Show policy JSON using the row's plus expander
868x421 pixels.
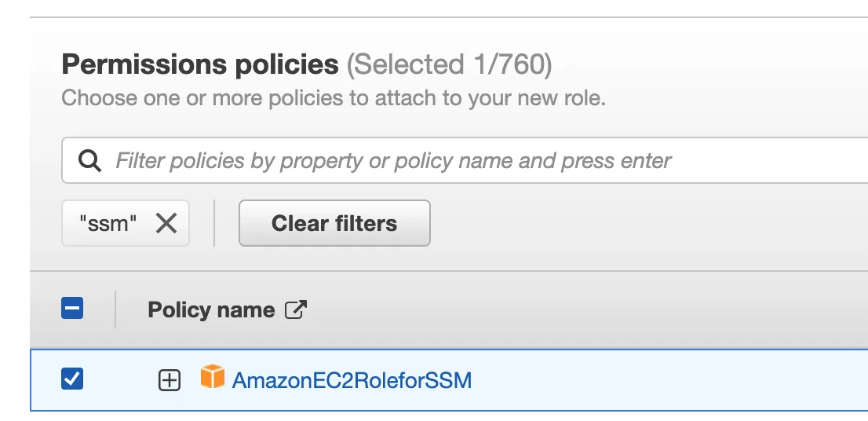[170, 381]
